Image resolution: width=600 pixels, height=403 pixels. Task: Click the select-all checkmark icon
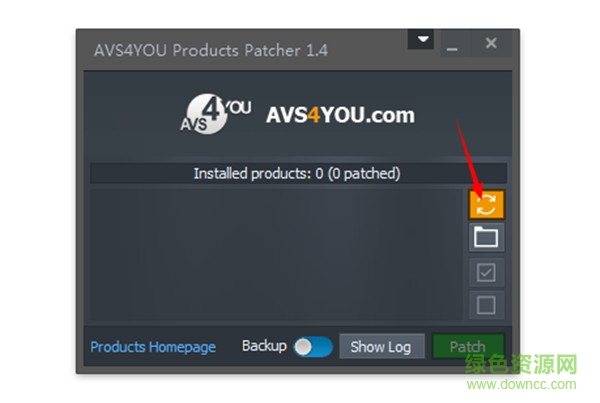(x=486, y=272)
